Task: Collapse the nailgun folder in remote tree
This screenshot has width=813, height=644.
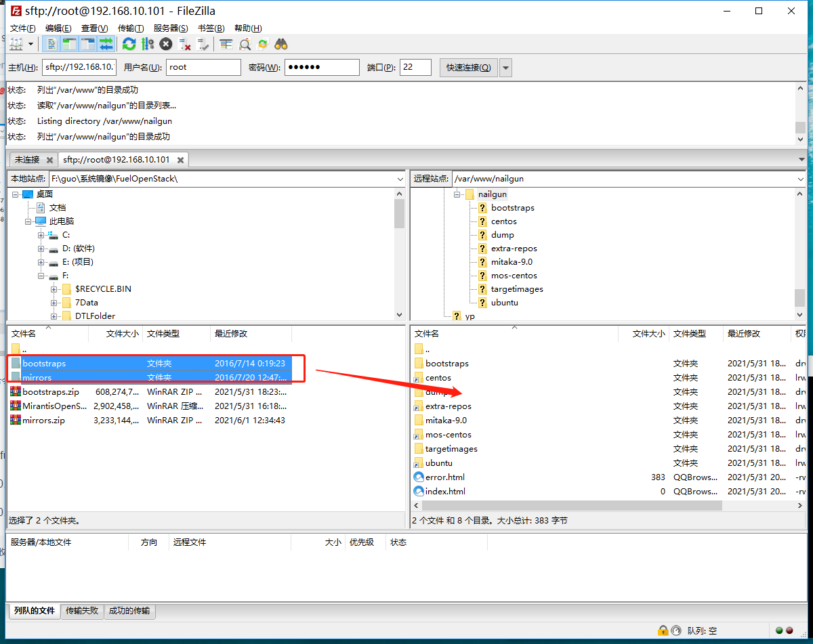Action: (457, 194)
